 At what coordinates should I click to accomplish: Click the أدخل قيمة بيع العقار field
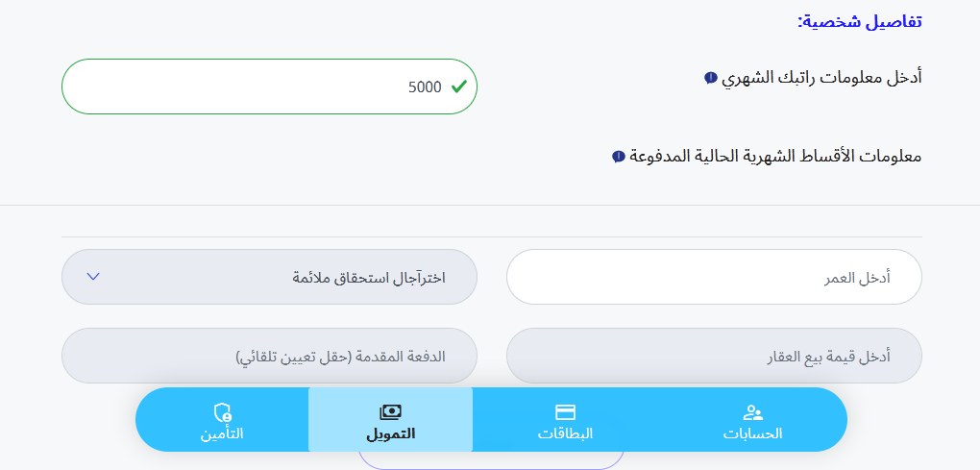click(713, 356)
